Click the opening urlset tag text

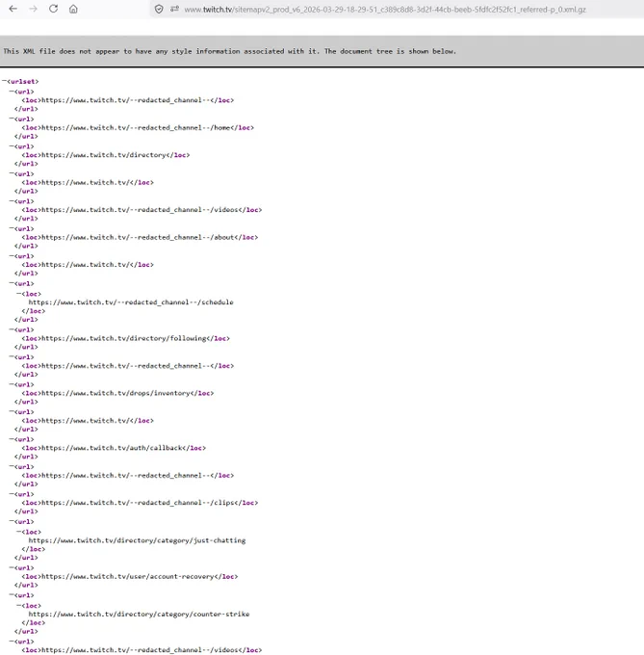point(22,82)
